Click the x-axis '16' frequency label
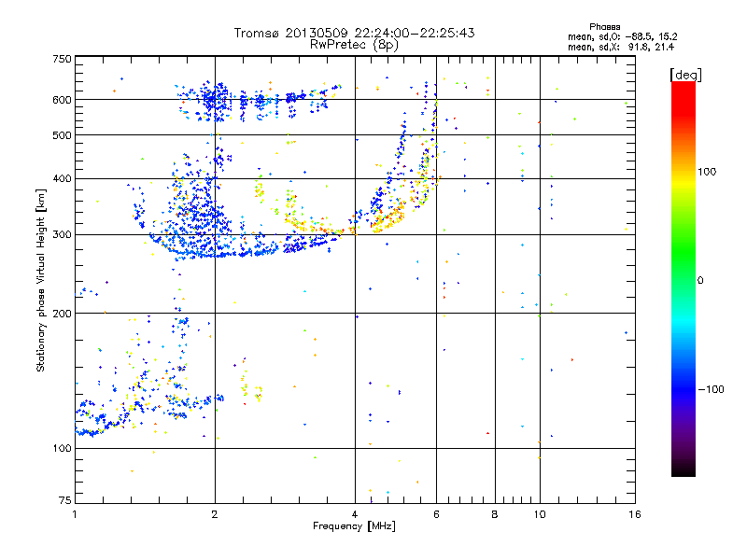 point(635,514)
